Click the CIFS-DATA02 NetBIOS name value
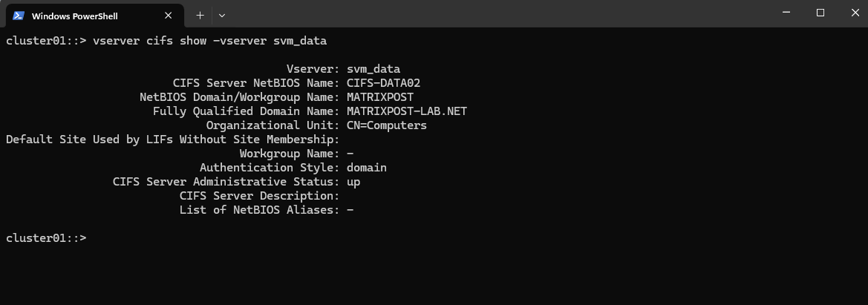The height and width of the screenshot is (305, 868). click(x=383, y=83)
